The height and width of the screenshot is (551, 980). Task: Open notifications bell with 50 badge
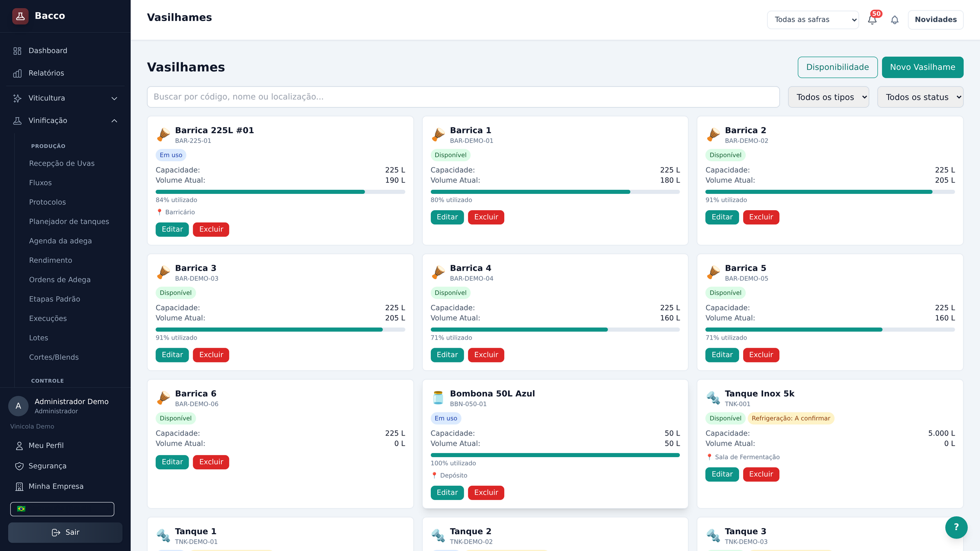click(873, 19)
